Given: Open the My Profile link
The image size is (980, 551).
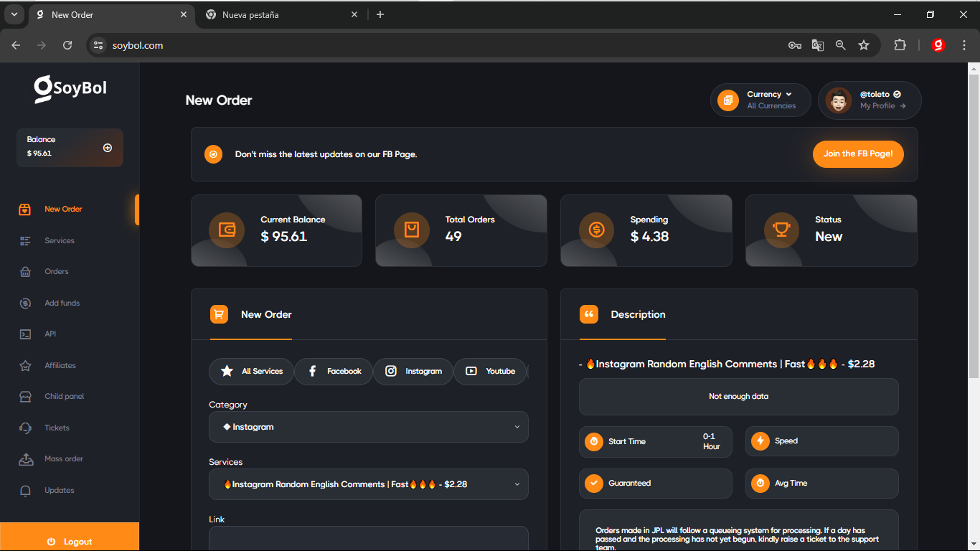Looking at the screenshot, I should (x=882, y=105).
